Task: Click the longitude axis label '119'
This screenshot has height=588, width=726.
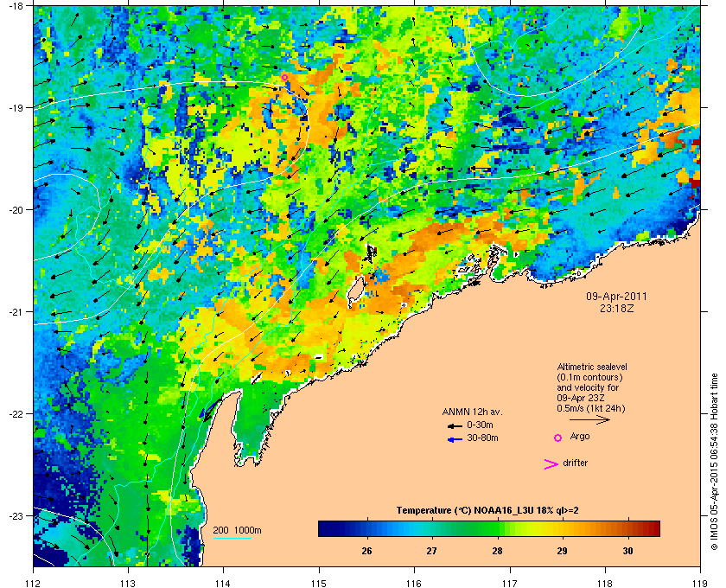Action: coord(701,584)
